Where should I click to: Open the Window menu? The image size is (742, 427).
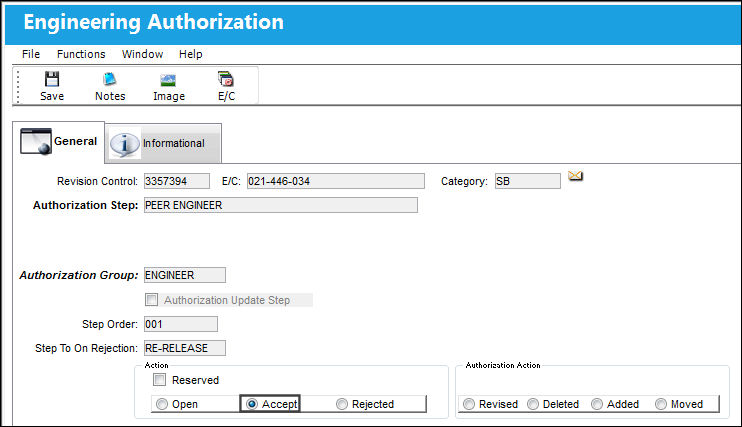(142, 54)
